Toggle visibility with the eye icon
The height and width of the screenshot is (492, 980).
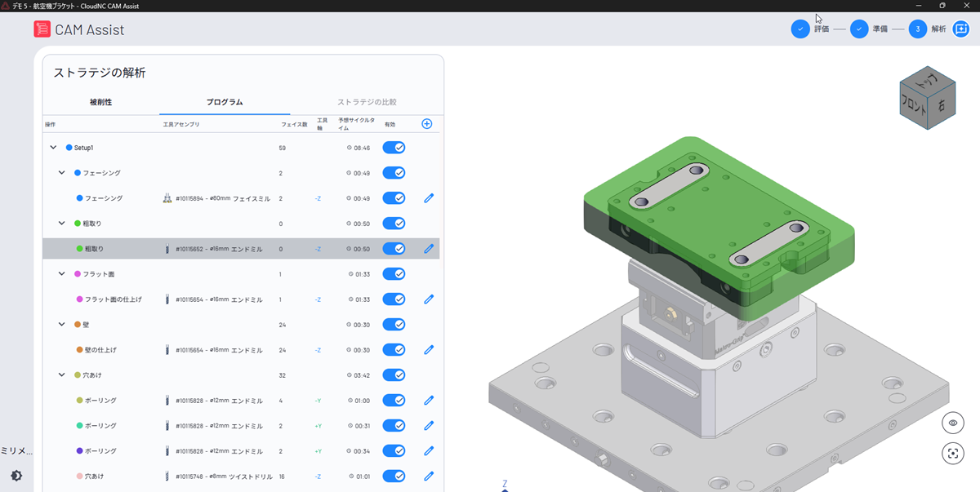click(x=952, y=423)
